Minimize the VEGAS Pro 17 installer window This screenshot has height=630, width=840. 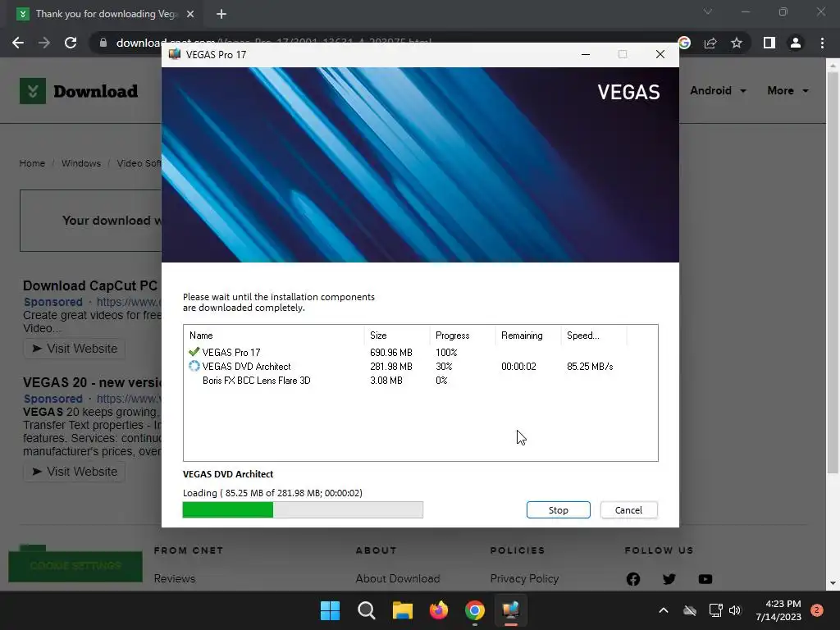tap(586, 54)
